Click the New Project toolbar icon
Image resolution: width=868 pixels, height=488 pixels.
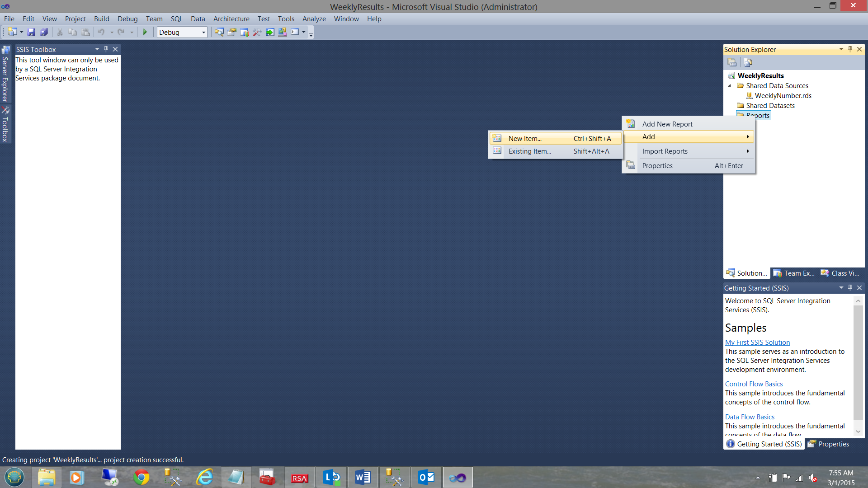pyautogui.click(x=12, y=32)
